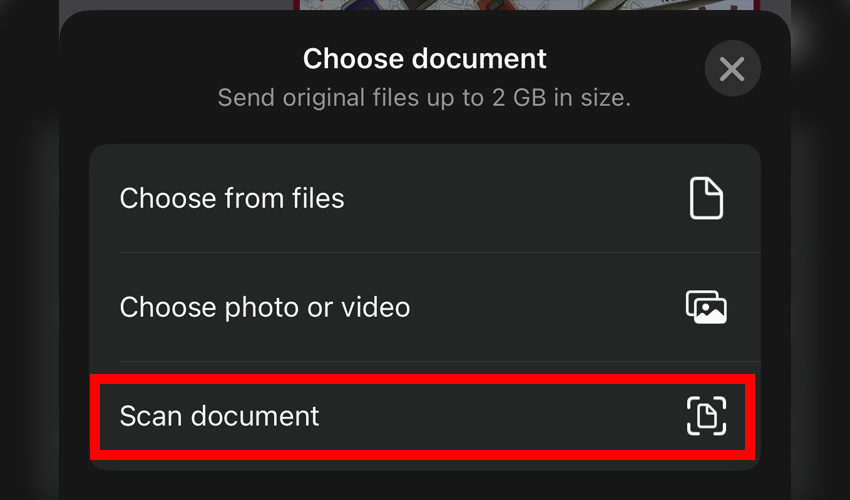The height and width of the screenshot is (500, 850).
Task: Tap the file icon beside Choose from files
Action: pos(706,198)
